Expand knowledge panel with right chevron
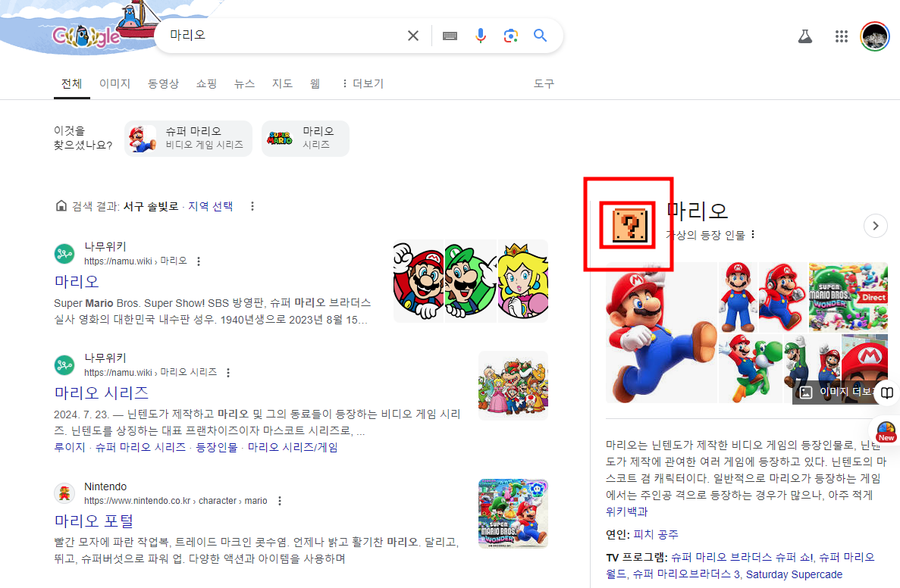Image resolution: width=900 pixels, height=588 pixels. tap(875, 226)
